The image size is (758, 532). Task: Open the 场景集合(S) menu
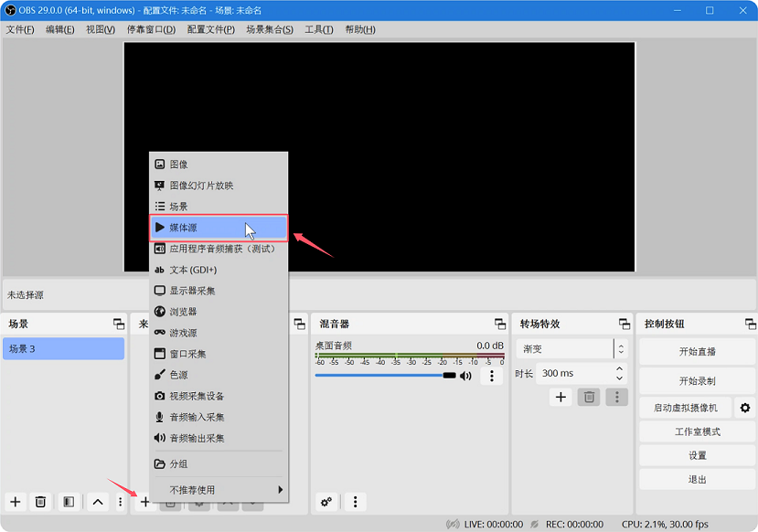tap(270, 29)
